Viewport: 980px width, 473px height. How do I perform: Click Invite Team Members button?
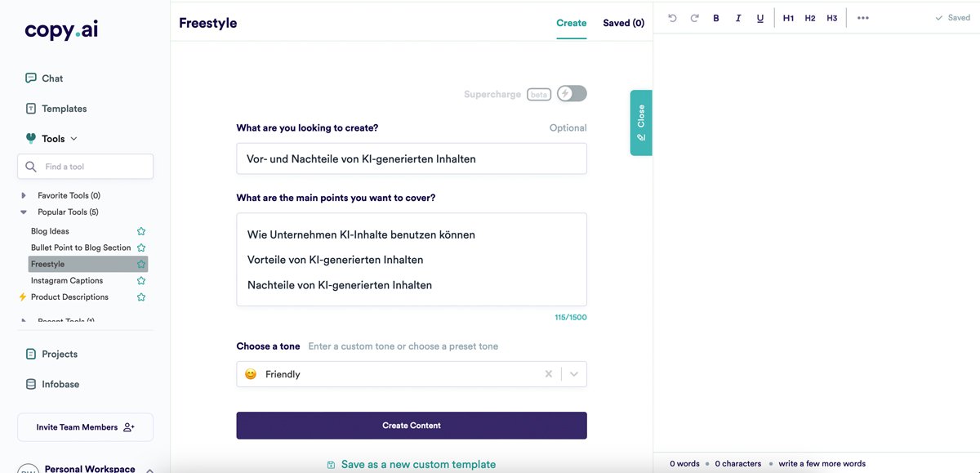click(85, 427)
